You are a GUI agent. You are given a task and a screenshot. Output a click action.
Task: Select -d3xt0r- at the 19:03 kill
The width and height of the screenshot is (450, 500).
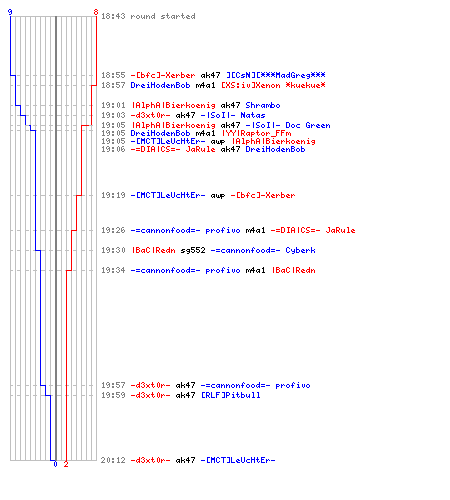[x=150, y=115]
